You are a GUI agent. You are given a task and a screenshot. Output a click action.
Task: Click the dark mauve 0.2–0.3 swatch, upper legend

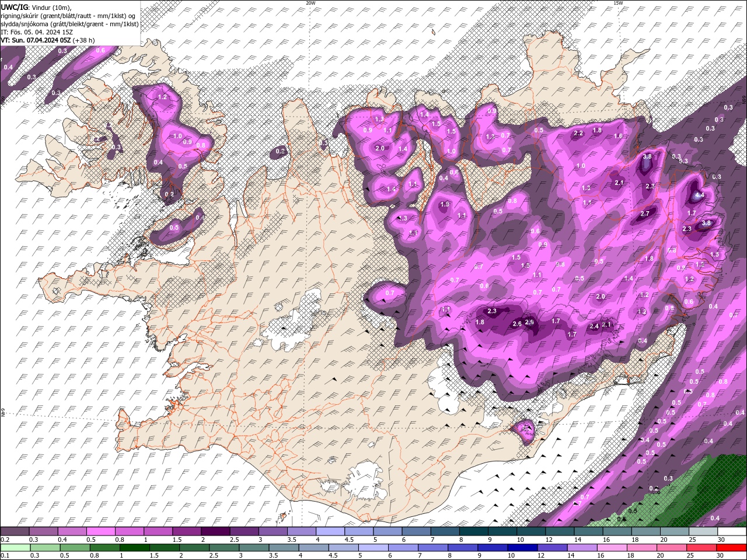coord(15,531)
